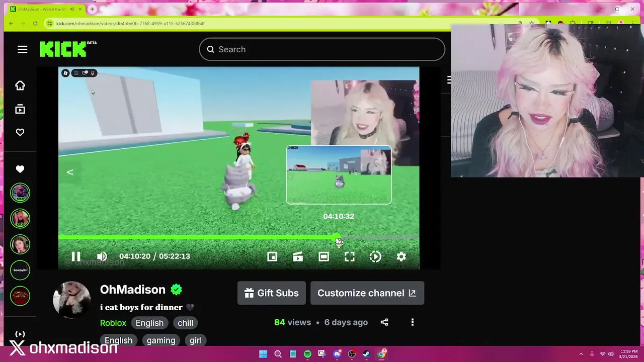Viewport: 644px width, 362px height.
Task: Open the third followed channel avatar
Action: click(x=20, y=244)
